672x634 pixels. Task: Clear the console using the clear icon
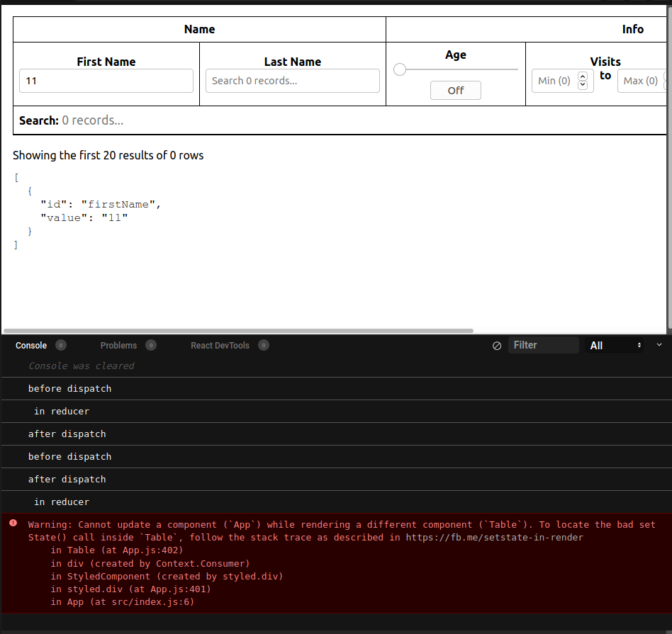pyautogui.click(x=497, y=346)
